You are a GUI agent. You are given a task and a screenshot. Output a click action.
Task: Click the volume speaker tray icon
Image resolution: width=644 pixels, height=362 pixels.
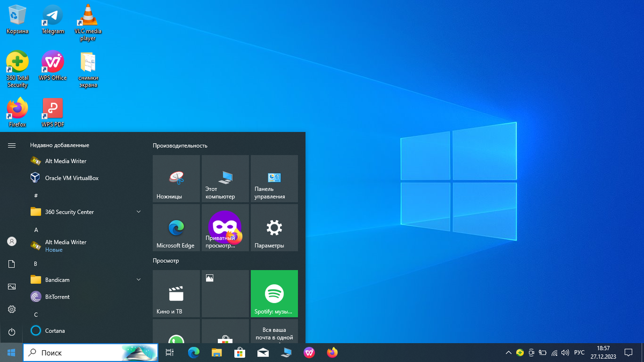[x=565, y=352]
